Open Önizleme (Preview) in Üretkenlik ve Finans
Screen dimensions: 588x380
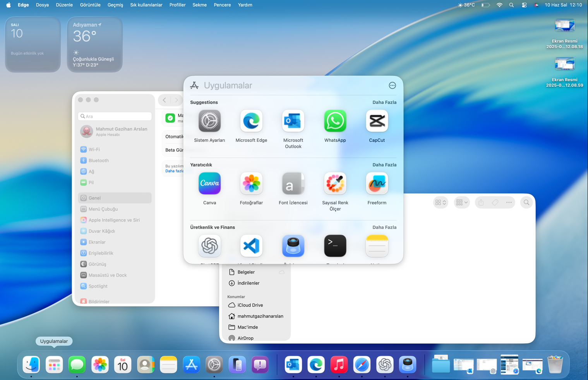[x=293, y=246]
